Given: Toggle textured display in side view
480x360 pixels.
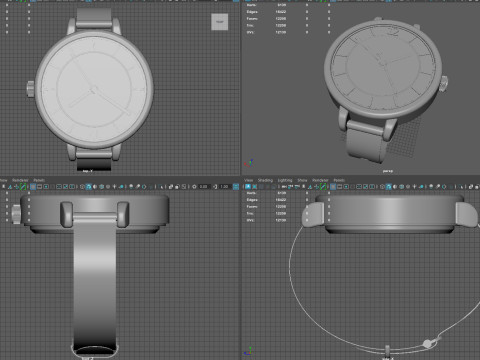Looking at the screenshot, I should 408,187.
